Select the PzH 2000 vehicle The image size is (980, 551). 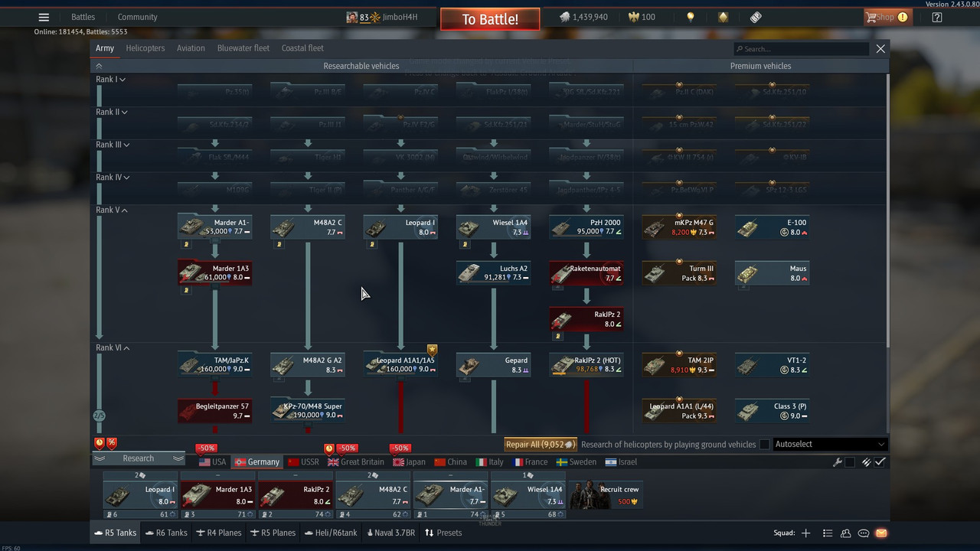(586, 227)
